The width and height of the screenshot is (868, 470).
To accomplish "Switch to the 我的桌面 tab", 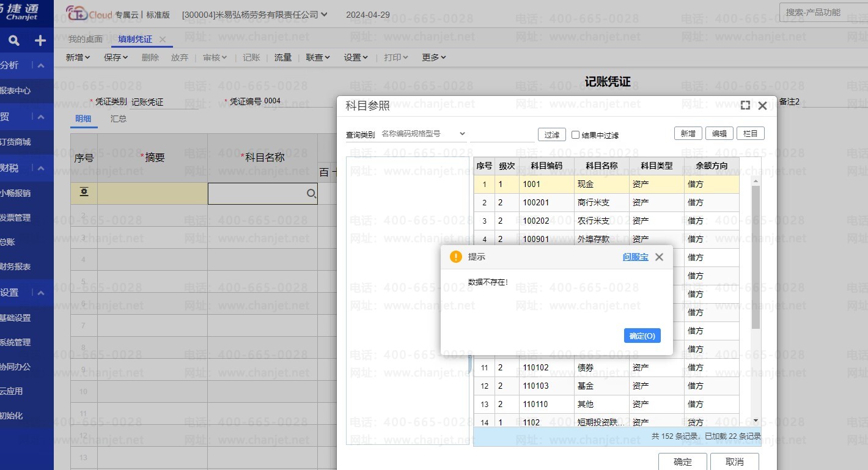I will pyautogui.click(x=85, y=39).
